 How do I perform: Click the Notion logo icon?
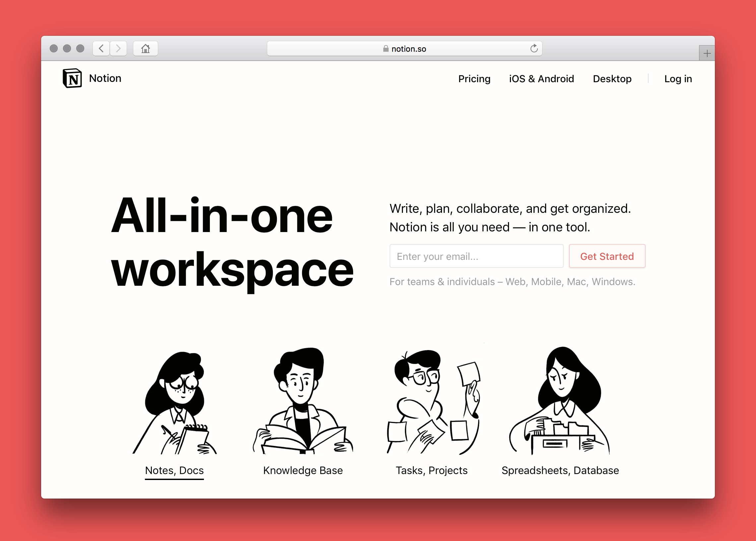click(x=71, y=79)
